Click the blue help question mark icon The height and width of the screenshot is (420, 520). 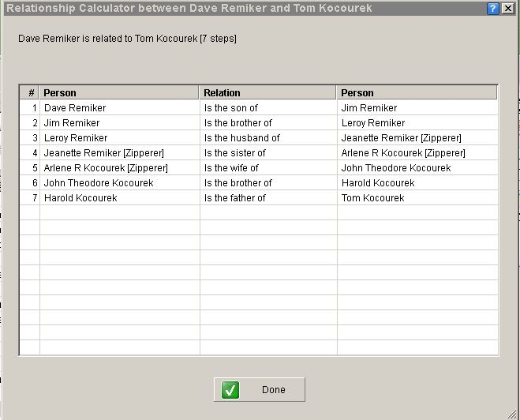click(493, 9)
